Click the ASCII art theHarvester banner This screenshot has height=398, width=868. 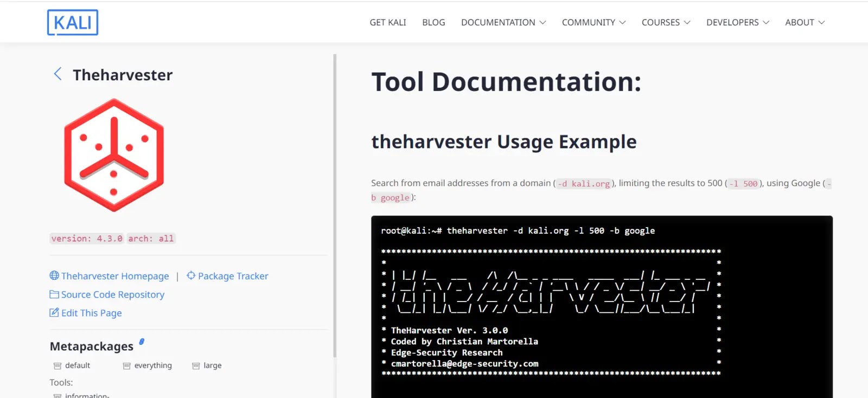[551, 292]
